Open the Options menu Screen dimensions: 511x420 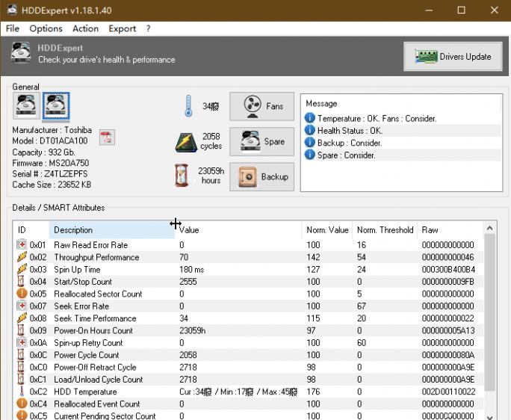click(46, 28)
